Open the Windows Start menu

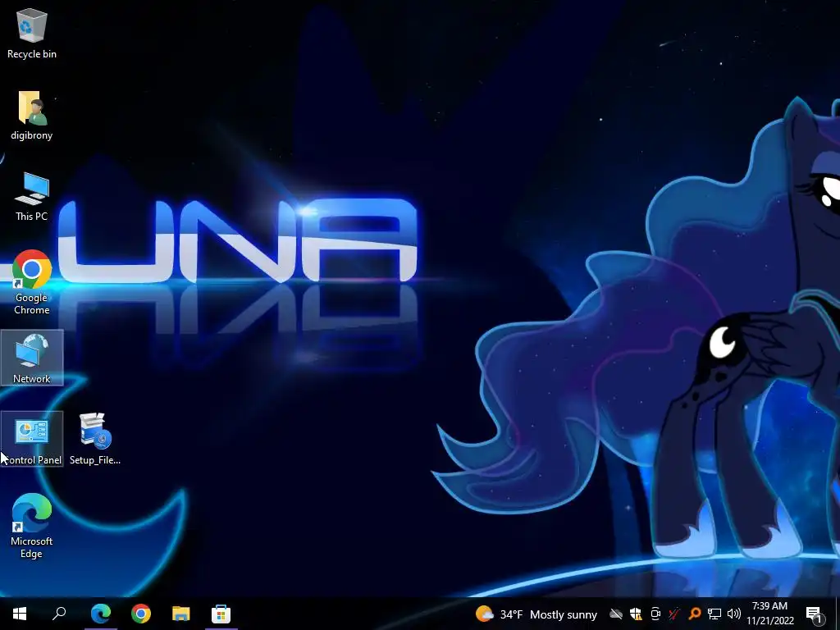tap(20, 614)
